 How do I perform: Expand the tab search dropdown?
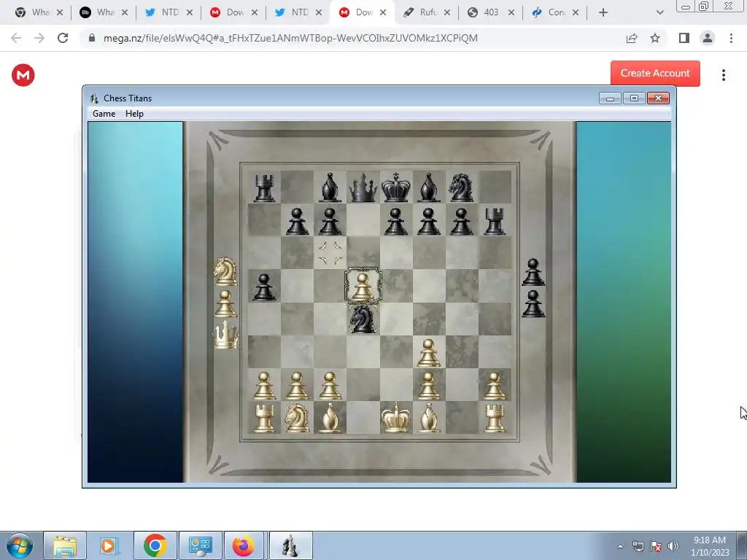[x=659, y=13]
